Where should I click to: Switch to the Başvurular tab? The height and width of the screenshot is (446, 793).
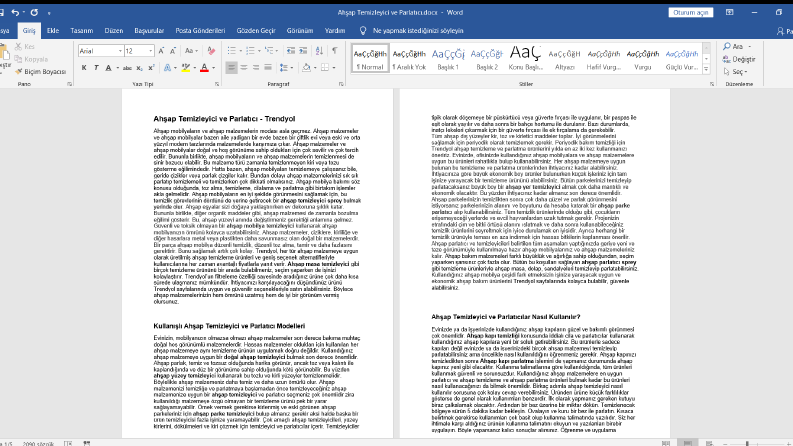[x=149, y=30]
